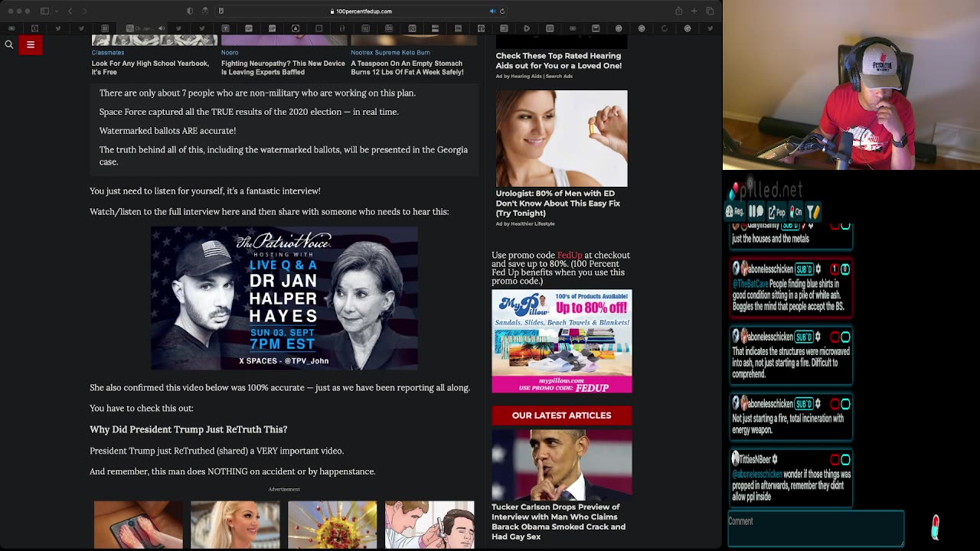Open gear options on total incineration message
The width and height of the screenshot is (980, 551).
(x=818, y=404)
